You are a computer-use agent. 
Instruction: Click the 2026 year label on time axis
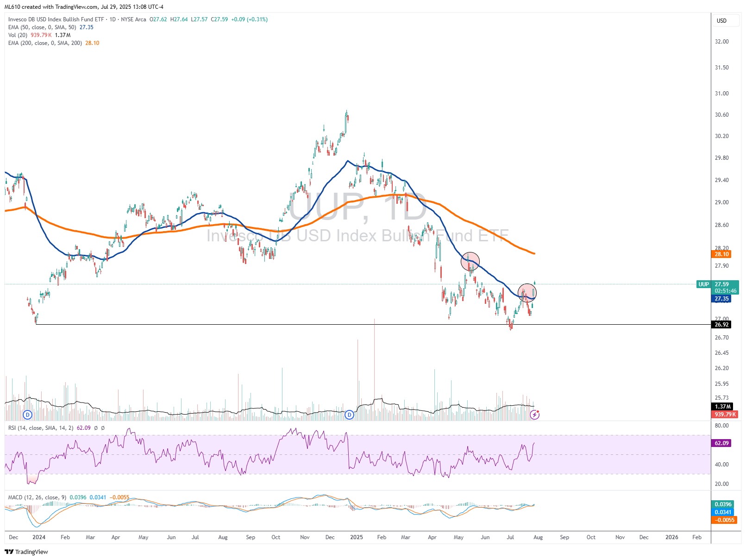click(671, 537)
